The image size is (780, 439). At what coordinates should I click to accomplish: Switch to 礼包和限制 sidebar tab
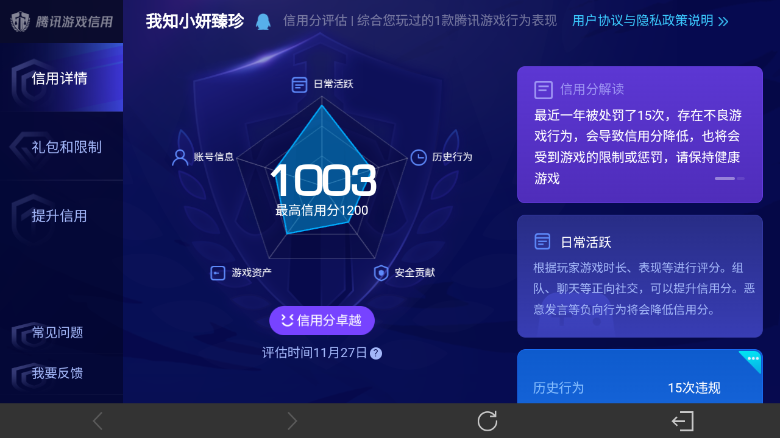(x=61, y=147)
